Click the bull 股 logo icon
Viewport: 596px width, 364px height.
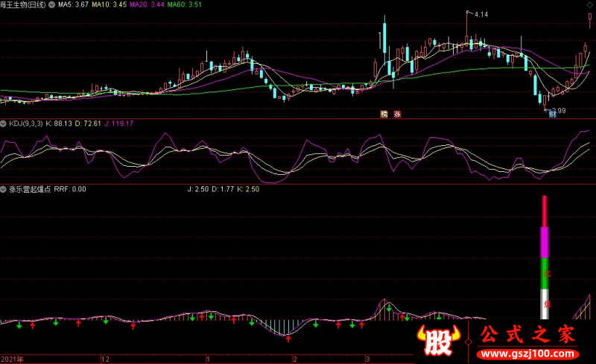click(x=438, y=340)
